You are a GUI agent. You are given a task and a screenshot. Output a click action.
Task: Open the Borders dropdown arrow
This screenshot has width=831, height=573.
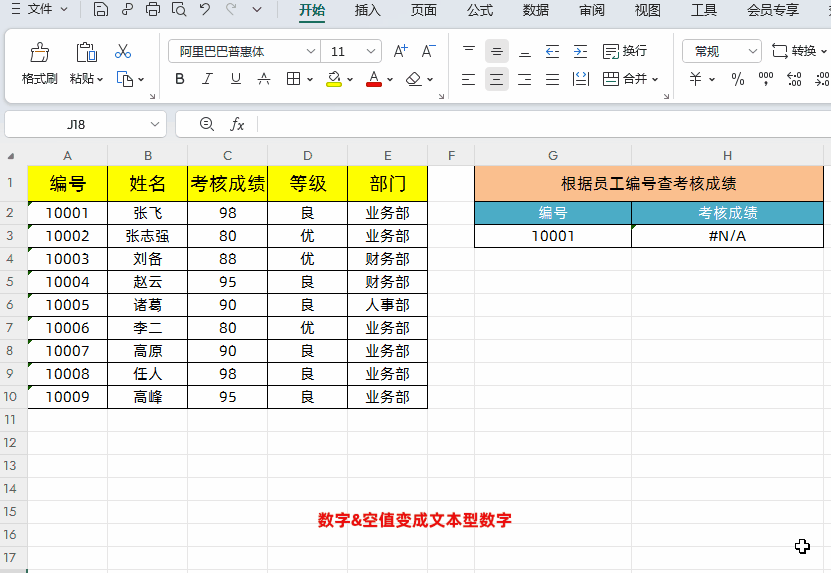pyautogui.click(x=310, y=80)
